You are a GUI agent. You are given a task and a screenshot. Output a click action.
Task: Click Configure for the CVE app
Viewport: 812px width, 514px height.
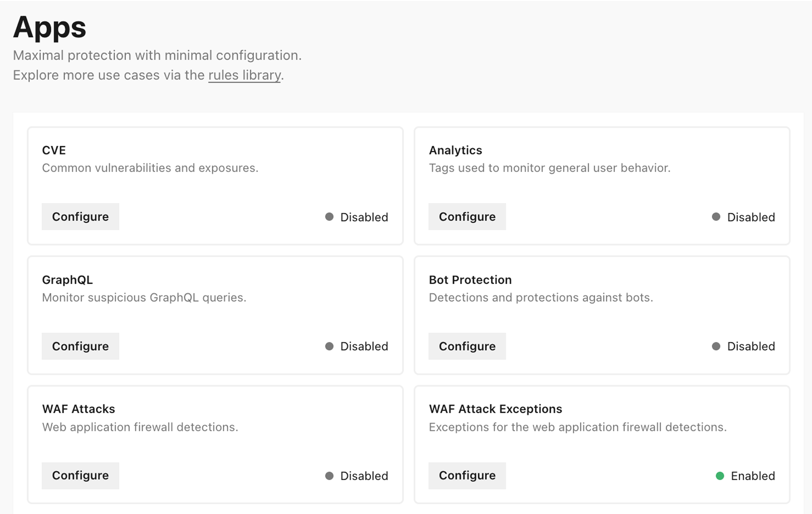click(x=81, y=217)
